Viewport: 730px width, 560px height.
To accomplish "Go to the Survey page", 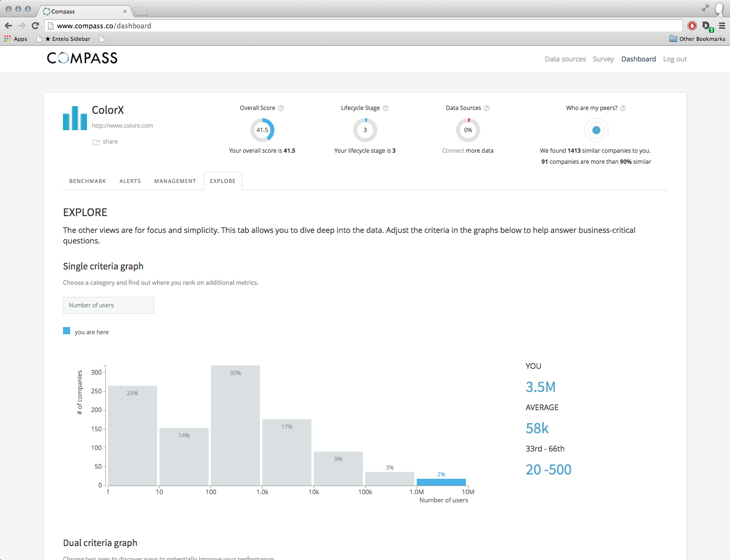I will pos(603,59).
